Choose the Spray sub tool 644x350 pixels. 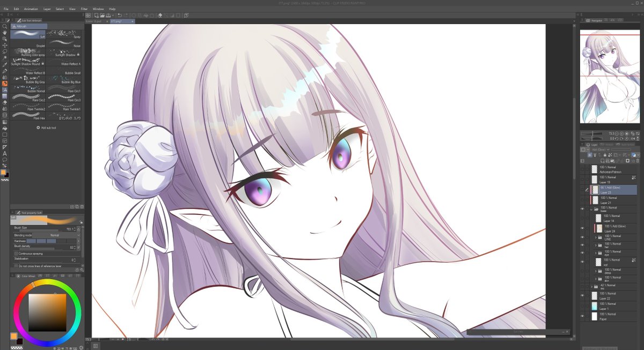click(x=64, y=34)
